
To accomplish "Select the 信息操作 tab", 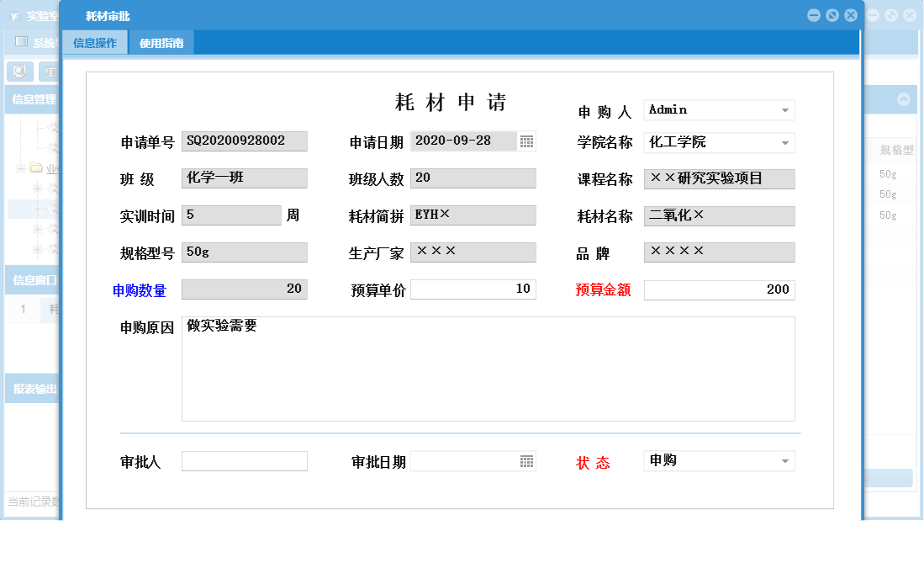I will pos(95,41).
